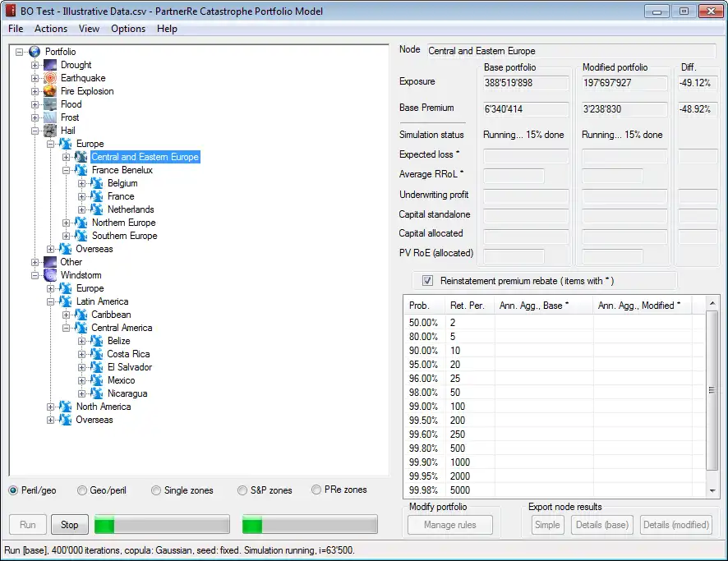Screen dimensions: 728x561
Task: Select the Geo/peril radio button
Action: point(81,490)
